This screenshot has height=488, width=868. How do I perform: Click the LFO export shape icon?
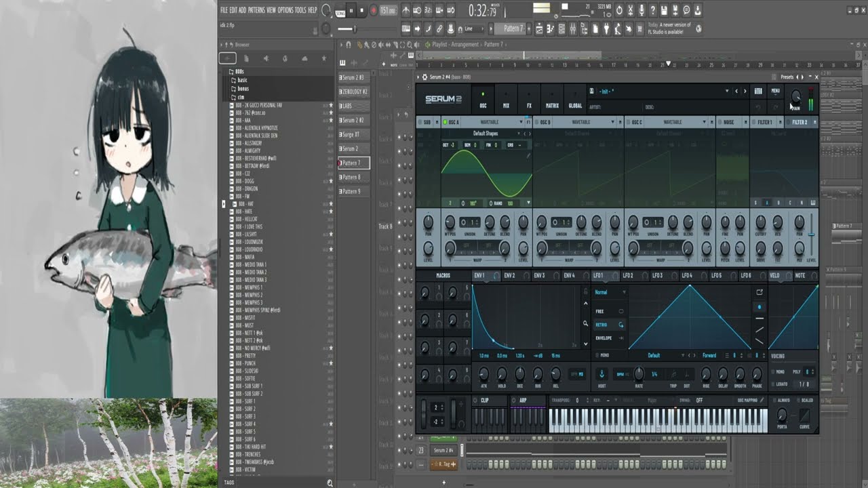point(759,291)
